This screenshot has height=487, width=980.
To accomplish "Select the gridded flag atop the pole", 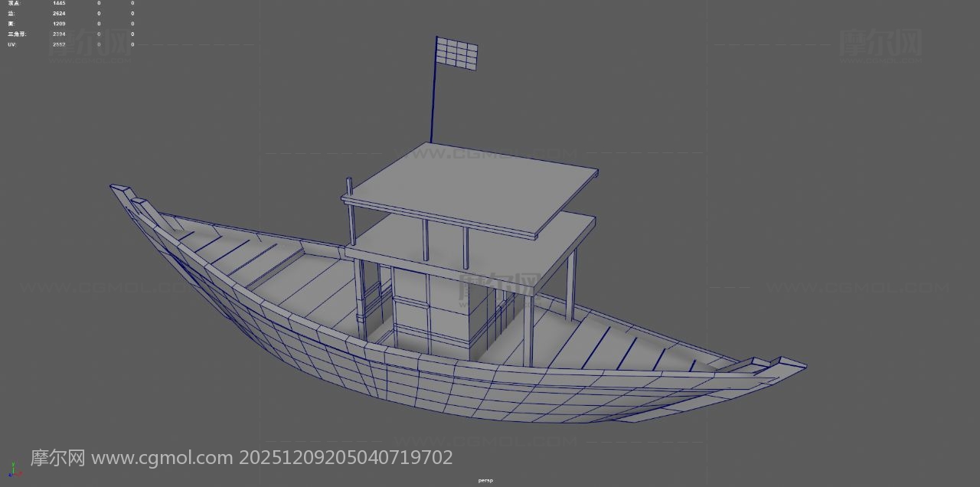I will pos(457,54).
